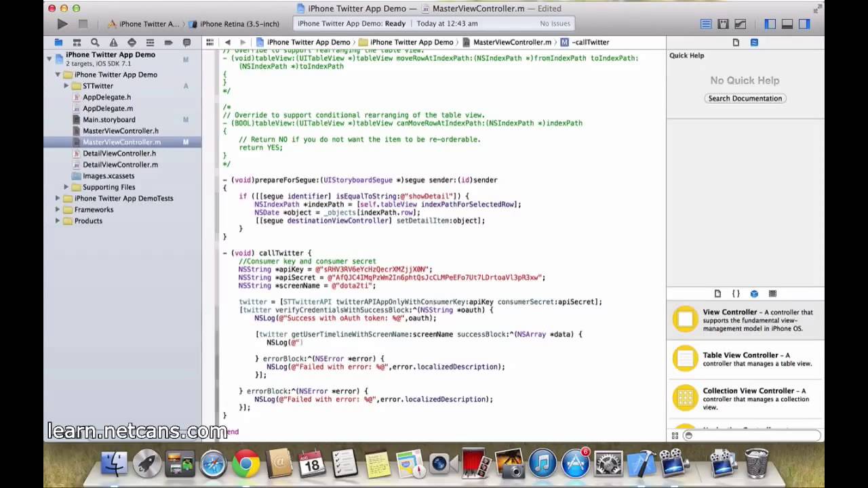Show the Object library cube icon

[x=754, y=293]
